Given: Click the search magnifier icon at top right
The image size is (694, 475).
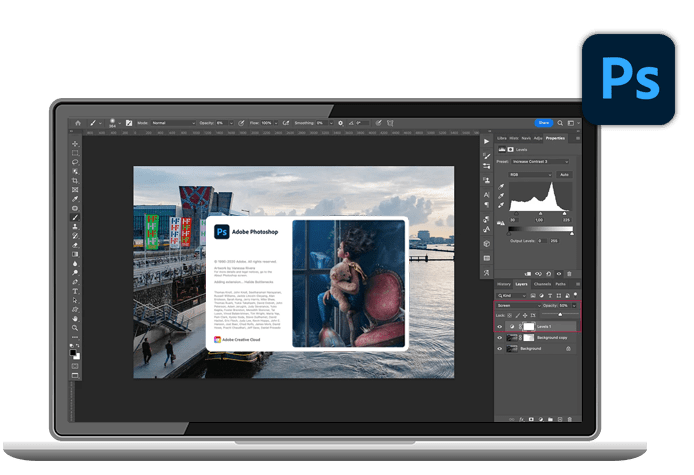Looking at the screenshot, I should (560, 123).
